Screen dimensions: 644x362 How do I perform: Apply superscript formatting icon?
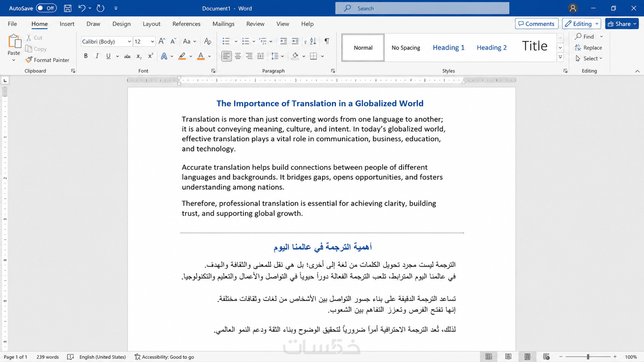pyautogui.click(x=151, y=56)
